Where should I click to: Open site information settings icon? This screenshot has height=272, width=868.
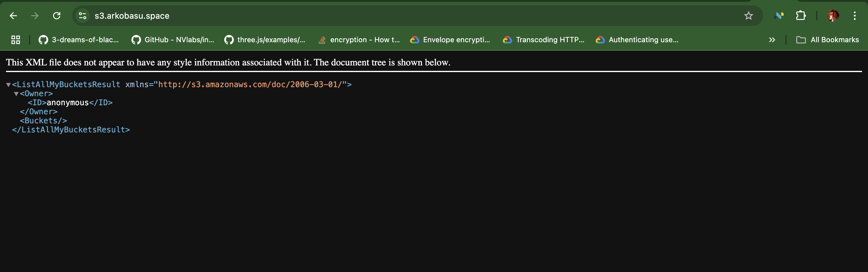(82, 15)
